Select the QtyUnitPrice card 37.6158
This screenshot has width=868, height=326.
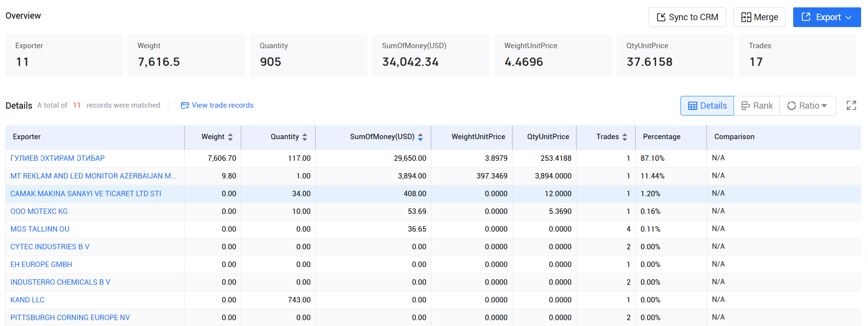click(675, 56)
